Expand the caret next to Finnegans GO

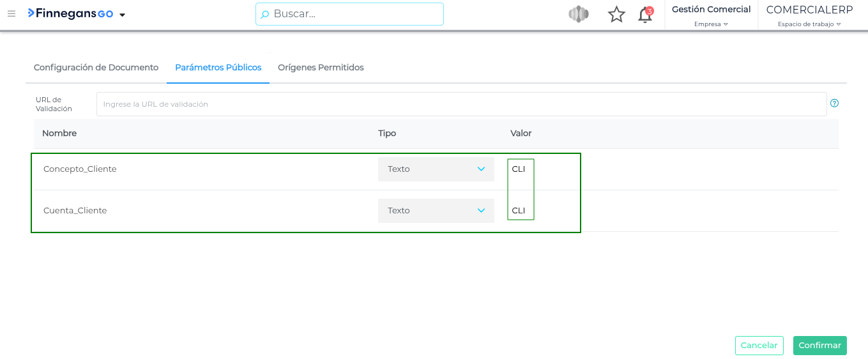(123, 15)
